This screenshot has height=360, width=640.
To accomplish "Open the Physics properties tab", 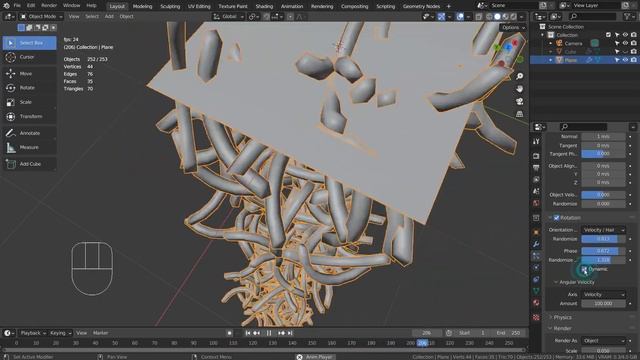I will (536, 267).
